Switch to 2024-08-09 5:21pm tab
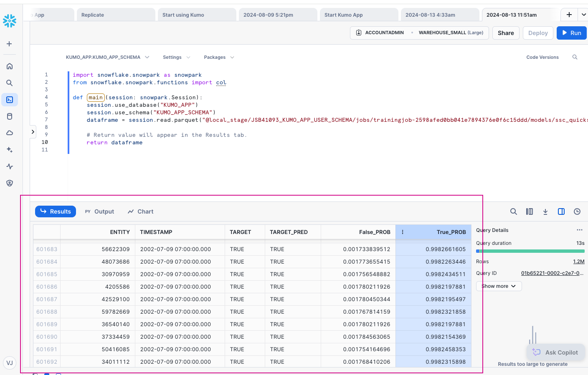588x375 pixels. click(278, 15)
